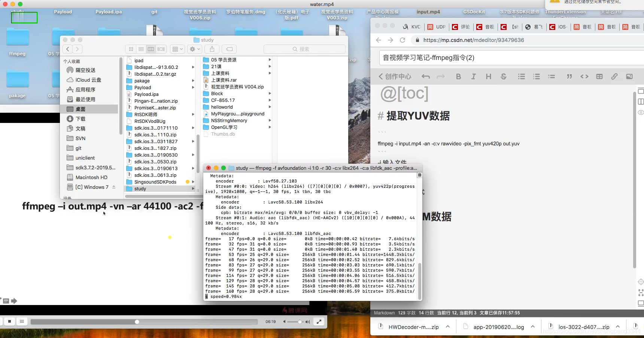Insert table in CSDN editor
Viewport: 644px width, 338px height.
coord(599,76)
